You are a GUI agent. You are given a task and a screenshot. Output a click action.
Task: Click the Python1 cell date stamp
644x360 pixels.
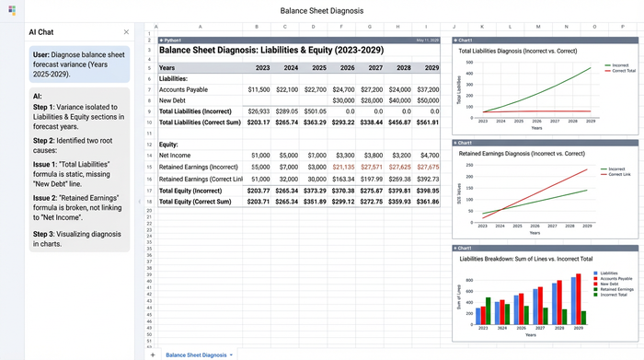pos(427,41)
